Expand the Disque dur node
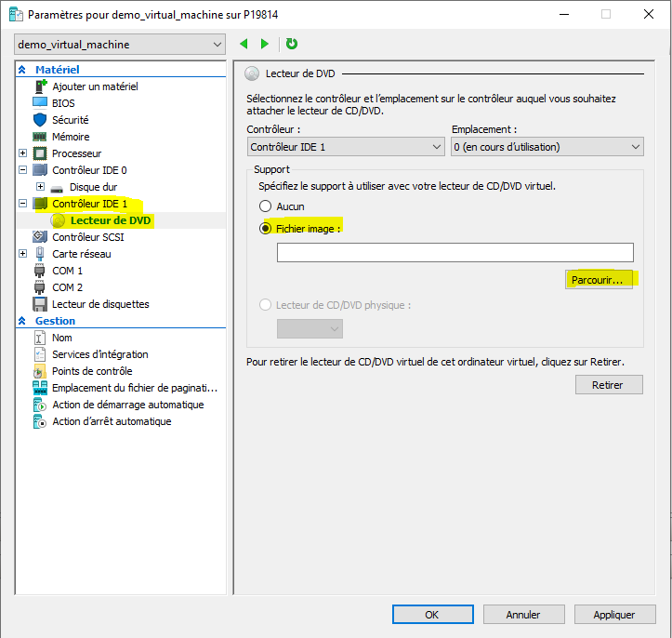 tap(40, 187)
